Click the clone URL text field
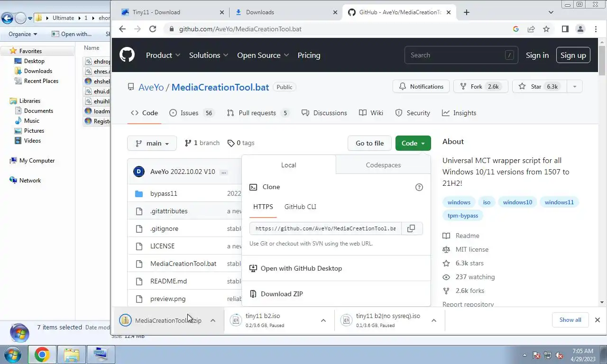Screen dimensions: 607x364 tap(325, 228)
